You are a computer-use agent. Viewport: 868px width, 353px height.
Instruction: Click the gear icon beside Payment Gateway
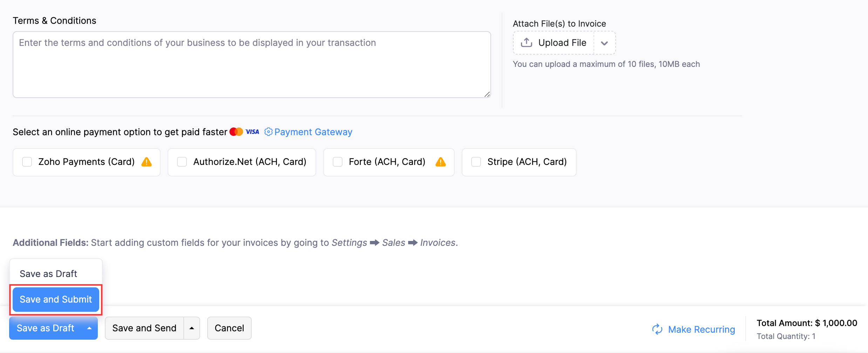(269, 132)
